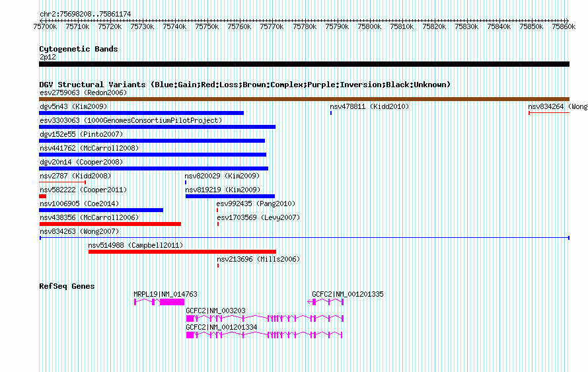The image size is (588, 372).
Task: Click the 75700k ruler tick label
Action: coord(46,27)
